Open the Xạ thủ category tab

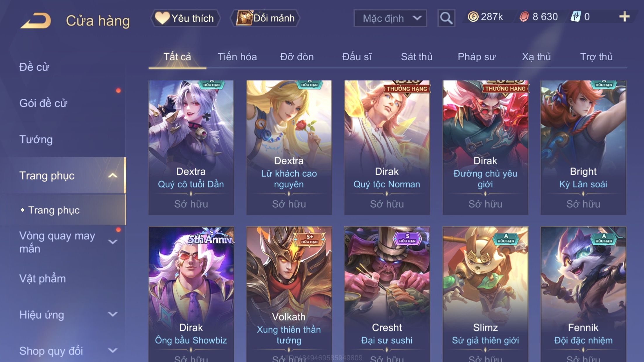pyautogui.click(x=536, y=57)
